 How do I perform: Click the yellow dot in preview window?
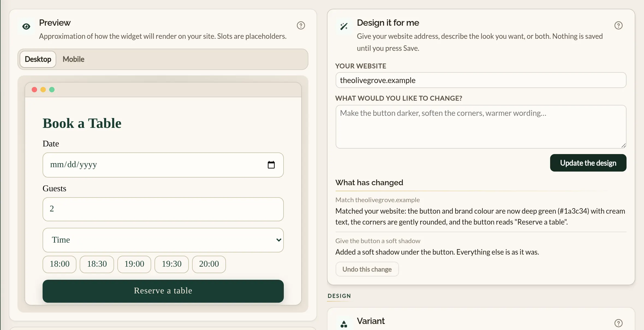tap(43, 90)
